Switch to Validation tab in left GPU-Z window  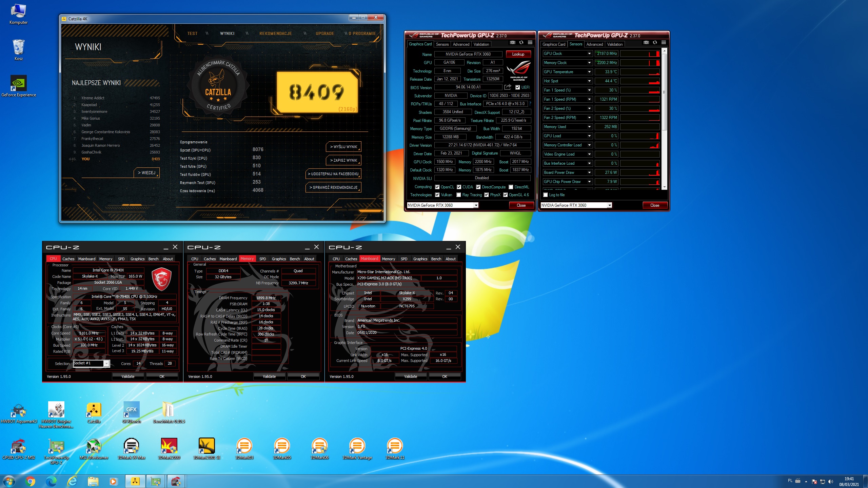tap(481, 44)
